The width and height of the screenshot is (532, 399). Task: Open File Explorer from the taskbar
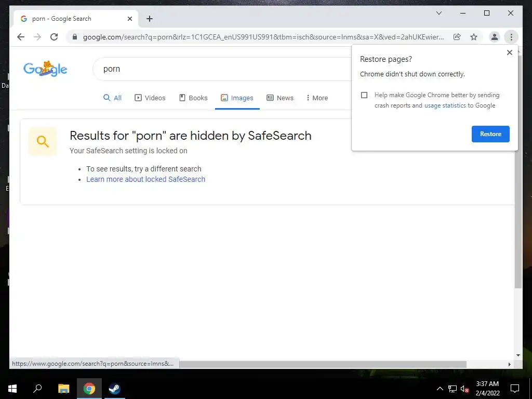pyautogui.click(x=63, y=389)
